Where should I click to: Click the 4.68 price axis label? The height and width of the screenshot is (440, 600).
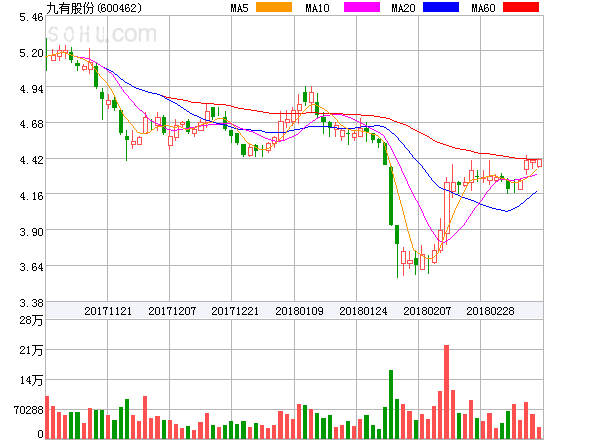pyautogui.click(x=31, y=124)
